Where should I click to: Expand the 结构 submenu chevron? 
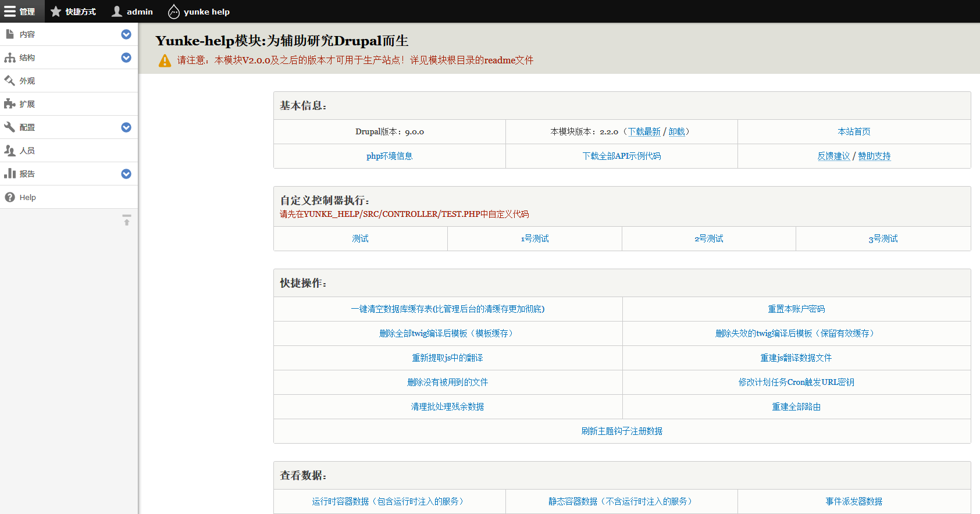[x=126, y=58]
